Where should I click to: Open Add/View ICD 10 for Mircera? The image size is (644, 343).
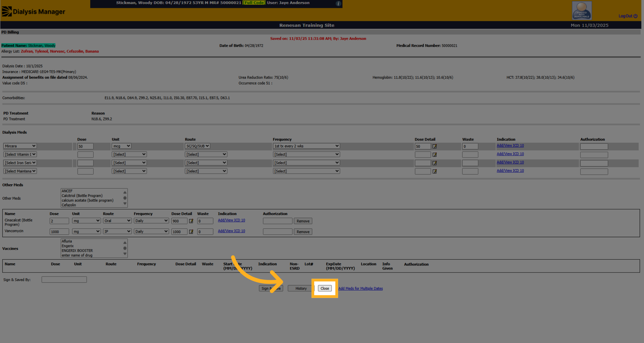[x=510, y=146]
